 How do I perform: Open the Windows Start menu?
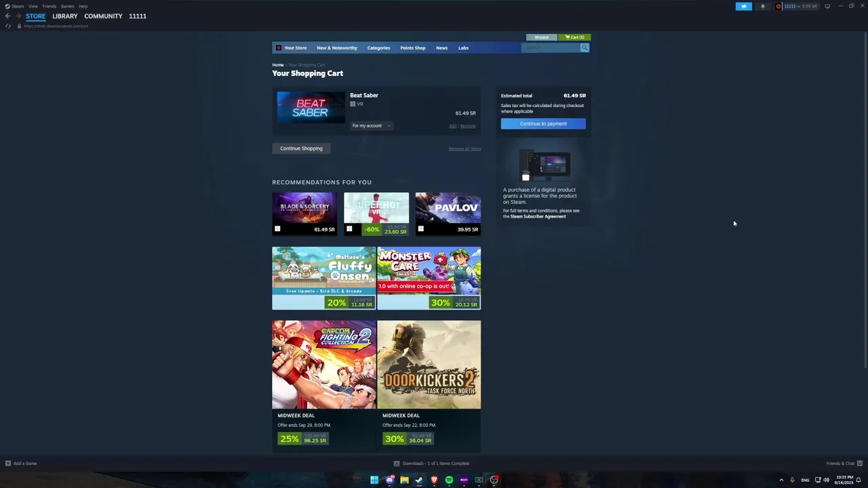(x=374, y=480)
